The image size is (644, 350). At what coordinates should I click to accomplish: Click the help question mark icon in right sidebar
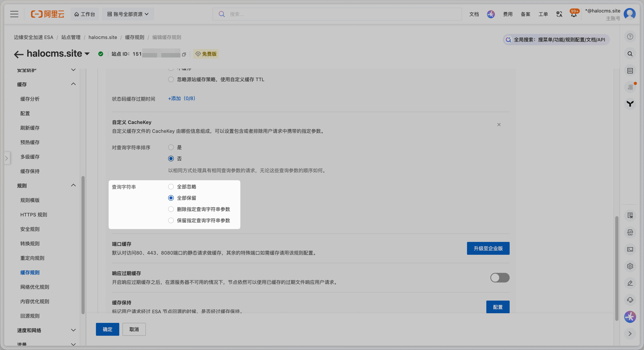click(630, 37)
